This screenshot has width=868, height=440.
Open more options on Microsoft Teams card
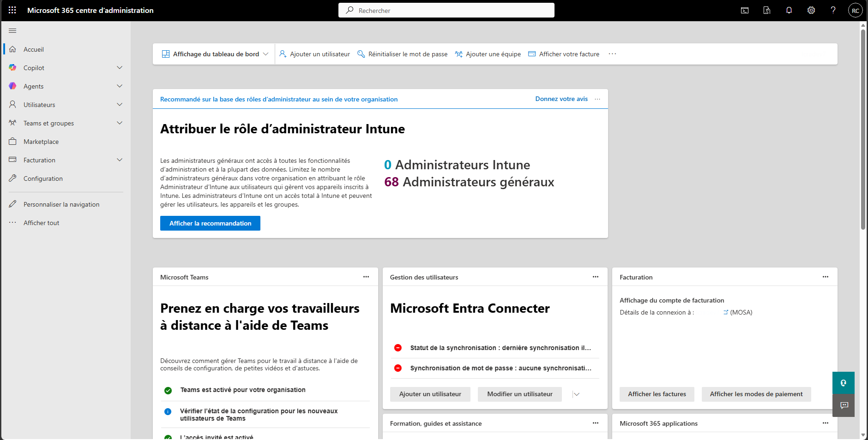click(366, 277)
